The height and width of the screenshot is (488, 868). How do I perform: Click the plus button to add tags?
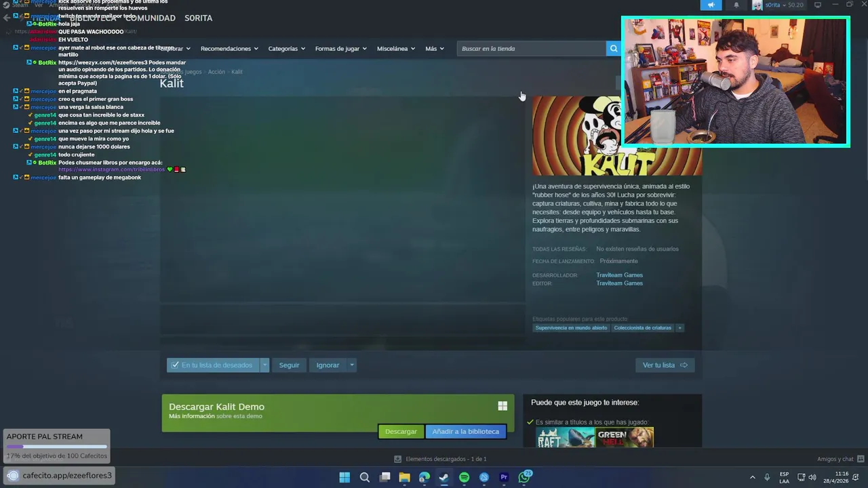pyautogui.click(x=679, y=328)
